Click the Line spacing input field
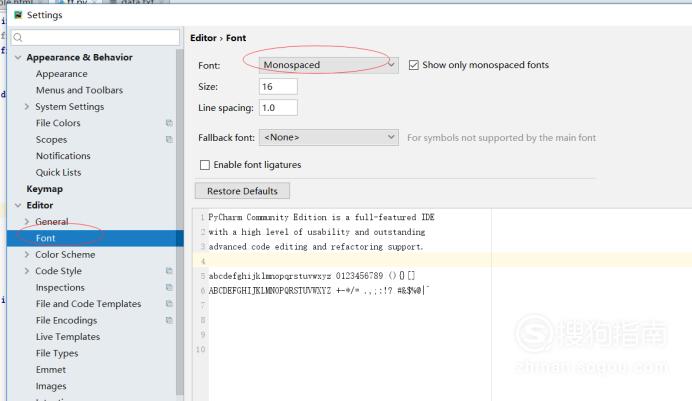 [x=278, y=108]
